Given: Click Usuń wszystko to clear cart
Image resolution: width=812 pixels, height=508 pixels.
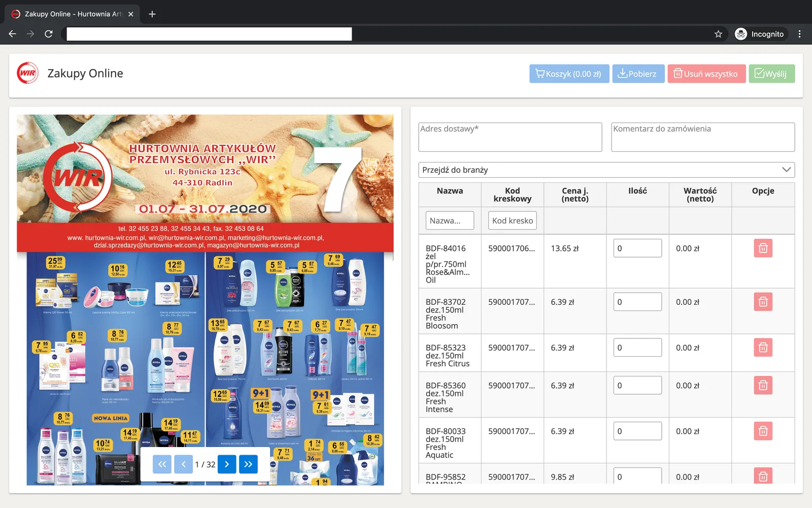Looking at the screenshot, I should tap(706, 74).
